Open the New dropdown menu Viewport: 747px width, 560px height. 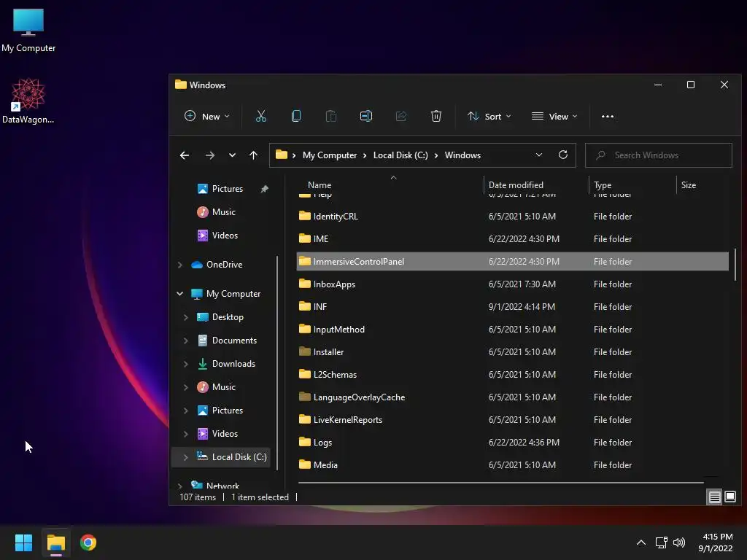tap(206, 116)
